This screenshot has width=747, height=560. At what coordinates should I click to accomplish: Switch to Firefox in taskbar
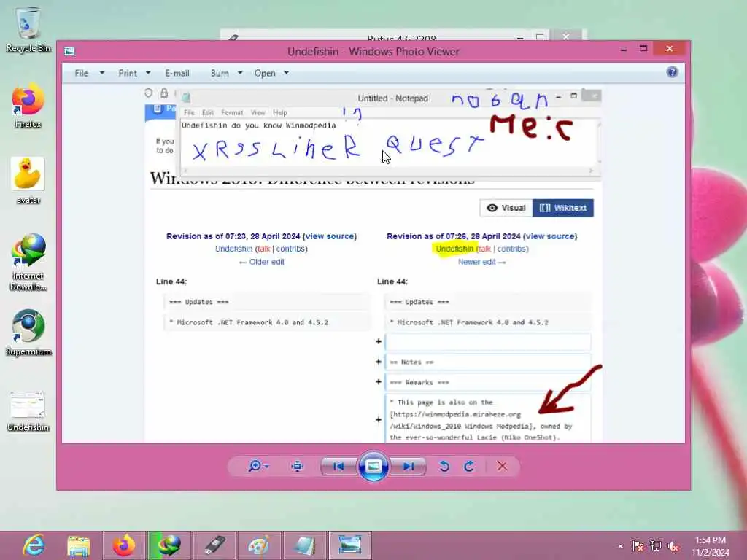point(124,545)
